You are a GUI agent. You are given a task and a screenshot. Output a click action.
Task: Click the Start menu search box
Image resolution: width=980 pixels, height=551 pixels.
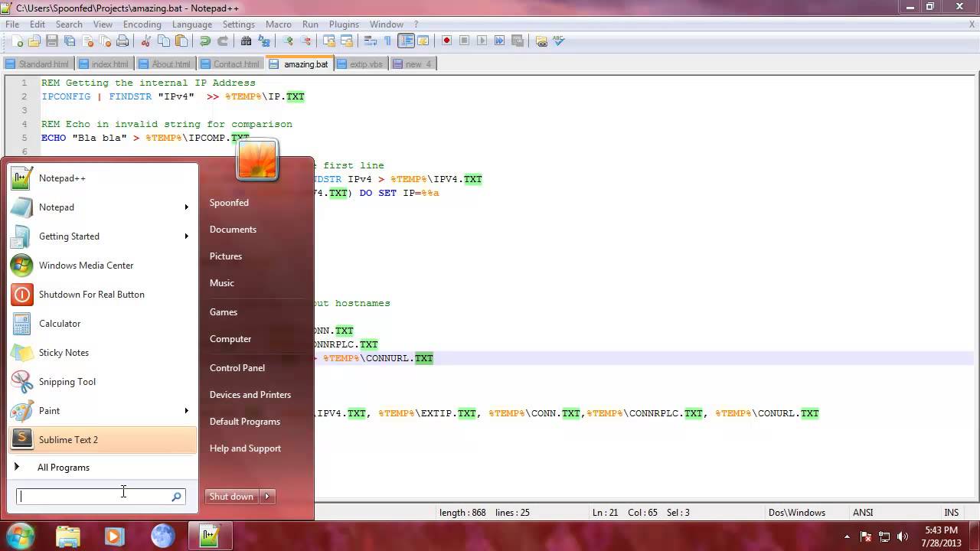point(101,497)
